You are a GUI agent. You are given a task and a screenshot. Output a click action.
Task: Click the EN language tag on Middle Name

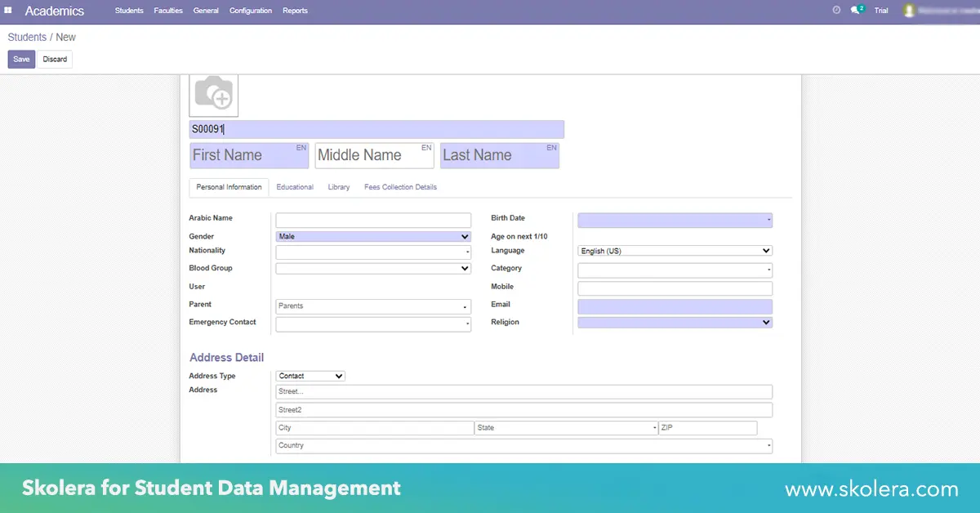[x=426, y=148]
